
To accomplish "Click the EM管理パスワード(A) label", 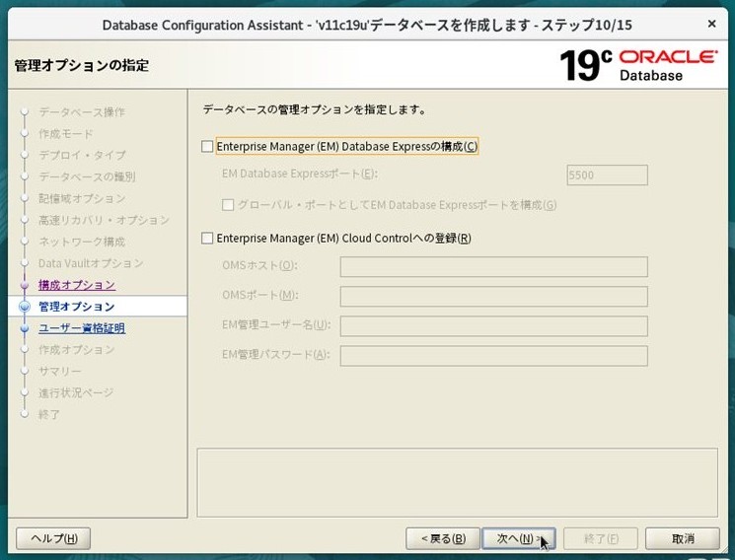I will coord(275,354).
